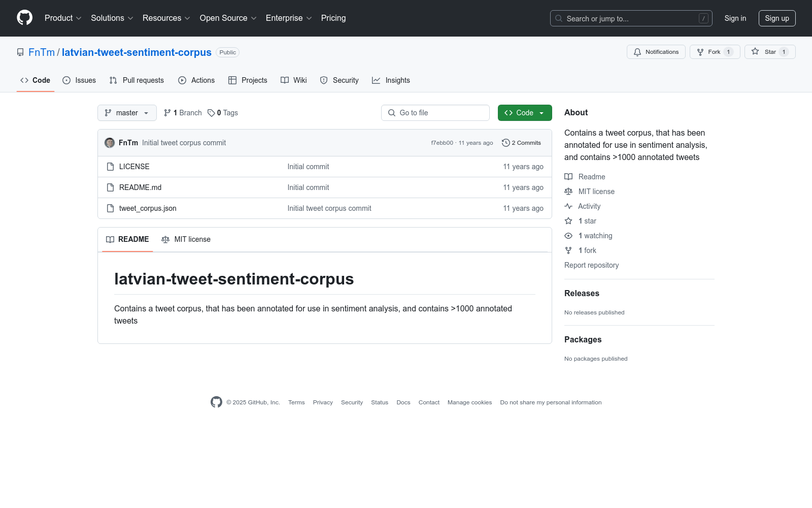The height and width of the screenshot is (508, 812).
Task: Expand the Solutions menu
Action: (112, 18)
